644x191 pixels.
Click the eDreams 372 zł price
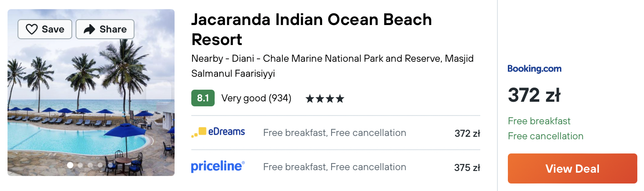coord(467,133)
